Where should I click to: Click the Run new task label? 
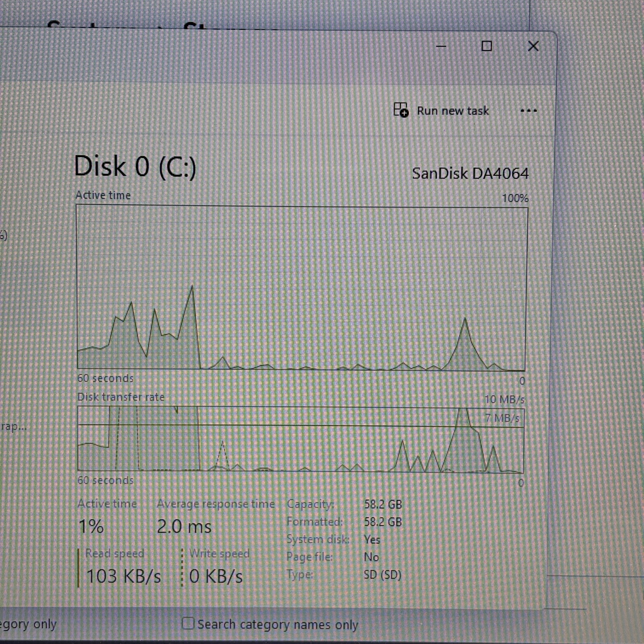(x=453, y=111)
